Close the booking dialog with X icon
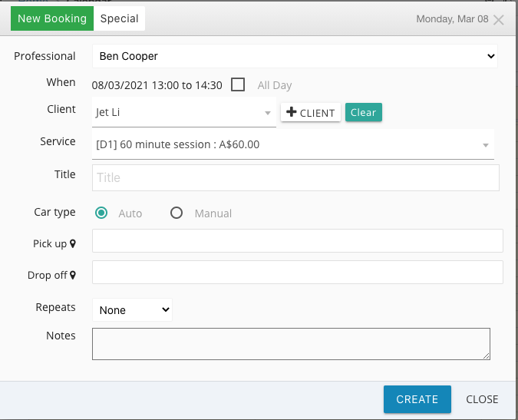 pyautogui.click(x=498, y=20)
